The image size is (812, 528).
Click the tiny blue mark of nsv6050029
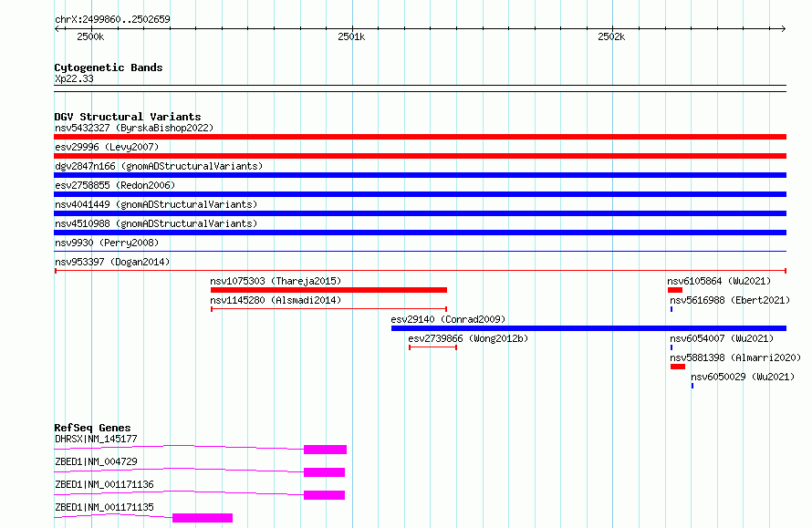click(x=692, y=386)
